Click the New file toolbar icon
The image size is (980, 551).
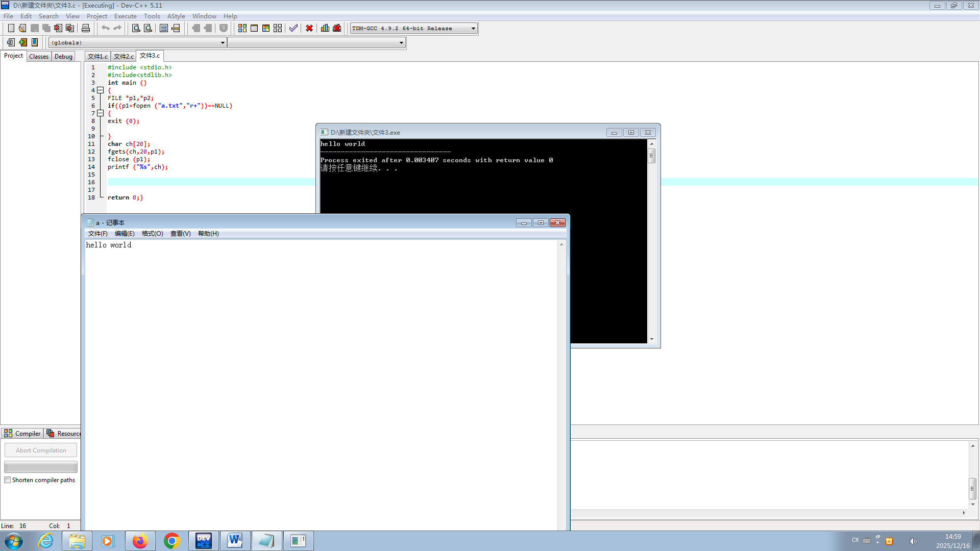point(11,28)
